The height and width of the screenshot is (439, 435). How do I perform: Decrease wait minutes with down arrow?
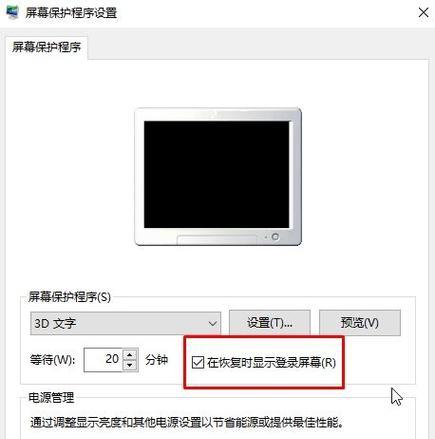tap(130, 366)
